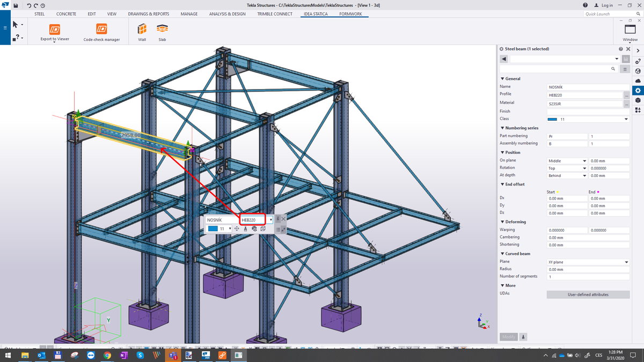Click the paintbrush icon on the contextual toolbar
The height and width of the screenshot is (362, 644).
246,229
